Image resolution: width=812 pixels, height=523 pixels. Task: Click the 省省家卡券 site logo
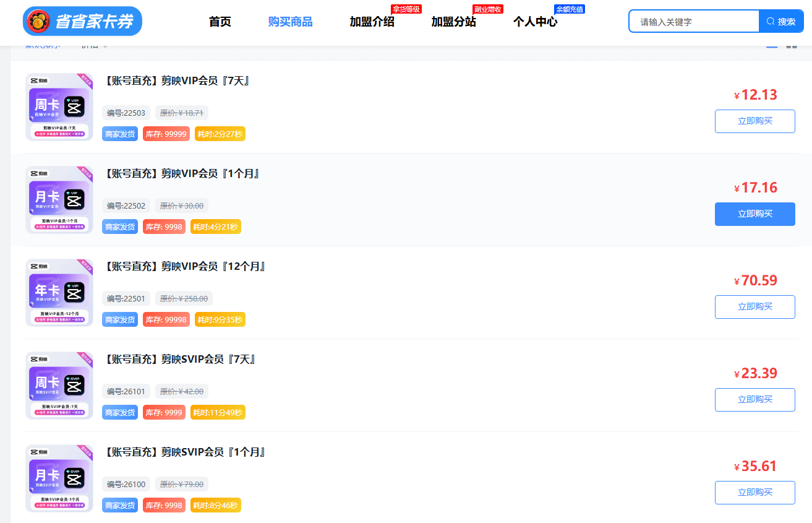[82, 21]
